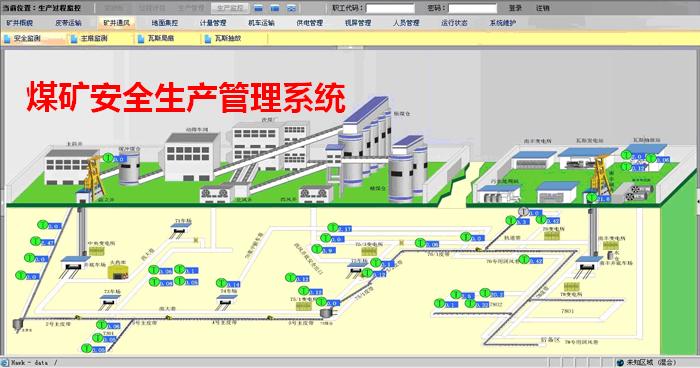Select the 中央变电所 substation icon
The image size is (700, 368).
pos(96,251)
